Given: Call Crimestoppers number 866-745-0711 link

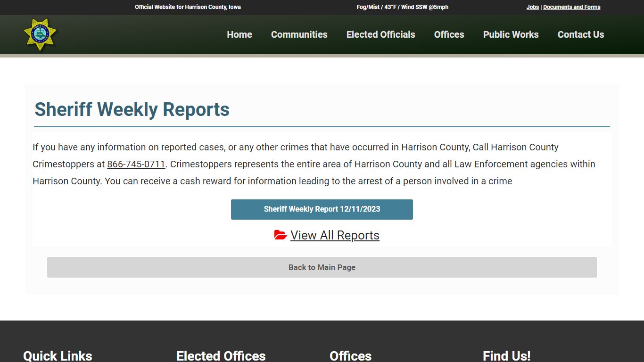Looking at the screenshot, I should 136,164.
